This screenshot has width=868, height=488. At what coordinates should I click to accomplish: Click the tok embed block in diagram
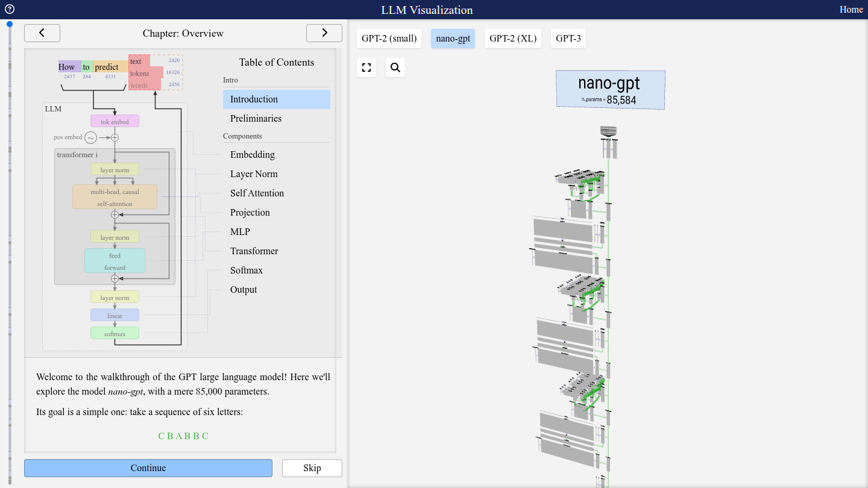(115, 121)
